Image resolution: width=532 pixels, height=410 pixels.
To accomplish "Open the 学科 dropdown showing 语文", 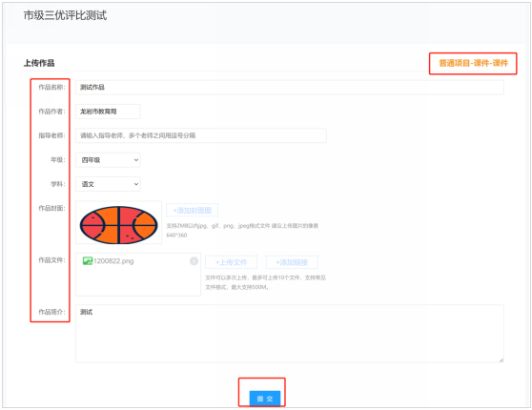I will pyautogui.click(x=108, y=184).
